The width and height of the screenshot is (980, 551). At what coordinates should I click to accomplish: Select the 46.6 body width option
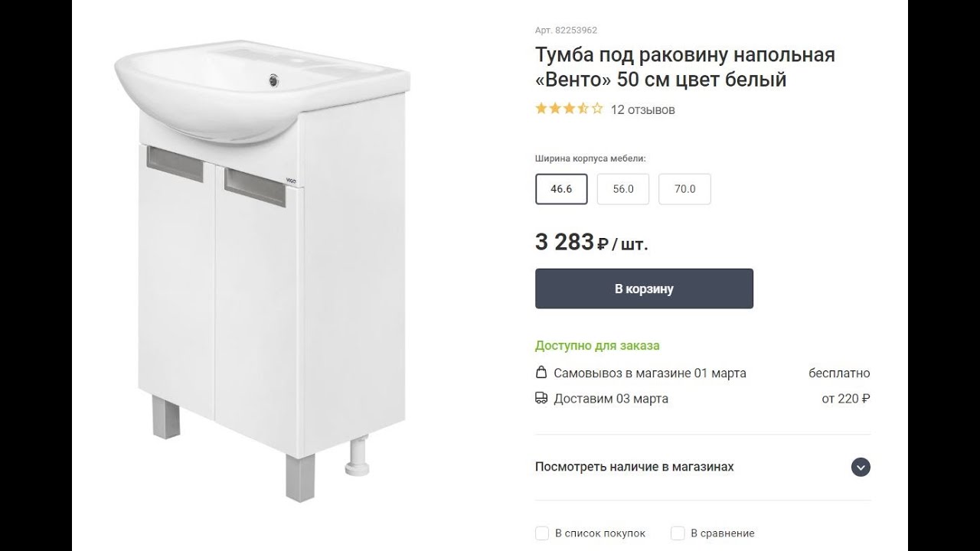click(561, 189)
